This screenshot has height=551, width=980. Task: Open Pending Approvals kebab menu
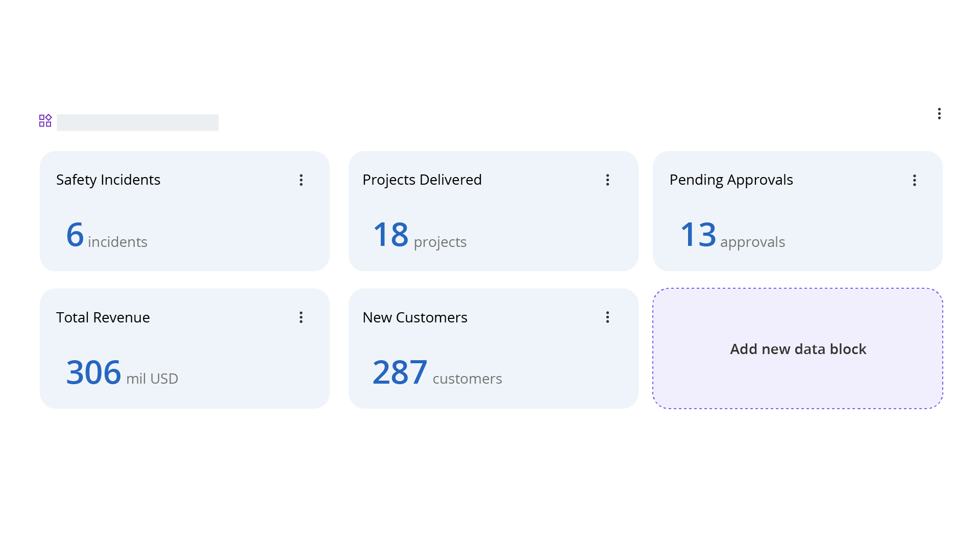coord(914,180)
